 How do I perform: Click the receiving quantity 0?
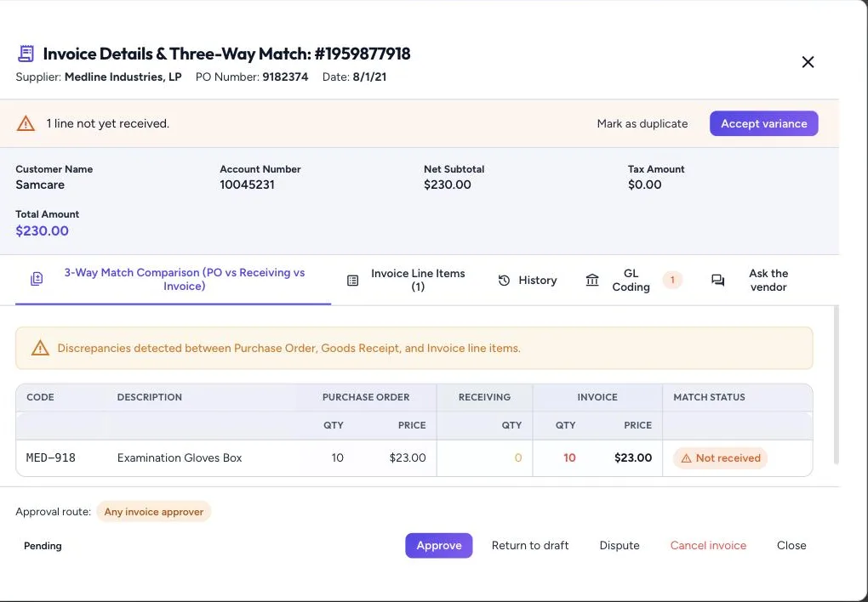tap(518, 458)
